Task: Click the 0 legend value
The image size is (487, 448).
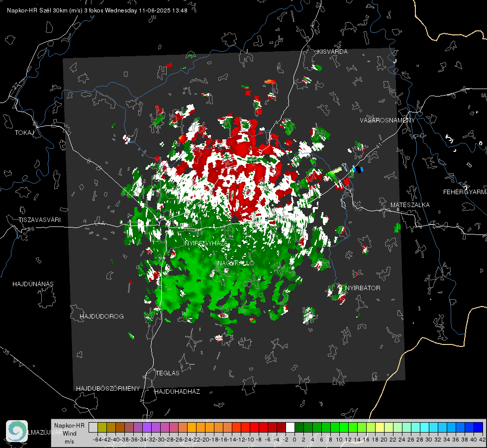Action: [x=294, y=440]
